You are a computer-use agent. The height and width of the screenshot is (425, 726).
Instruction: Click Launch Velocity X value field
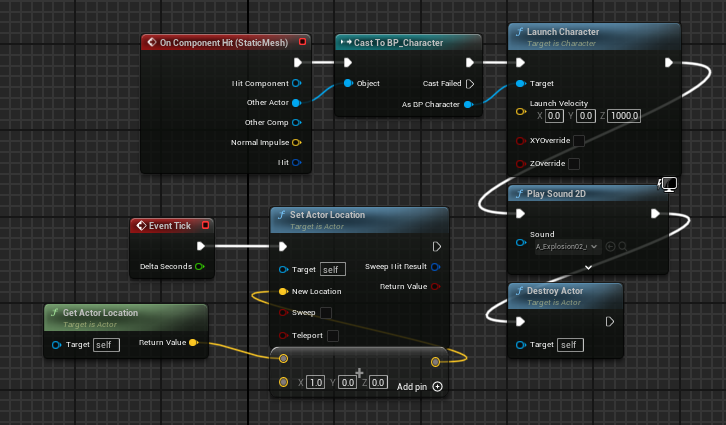554,116
